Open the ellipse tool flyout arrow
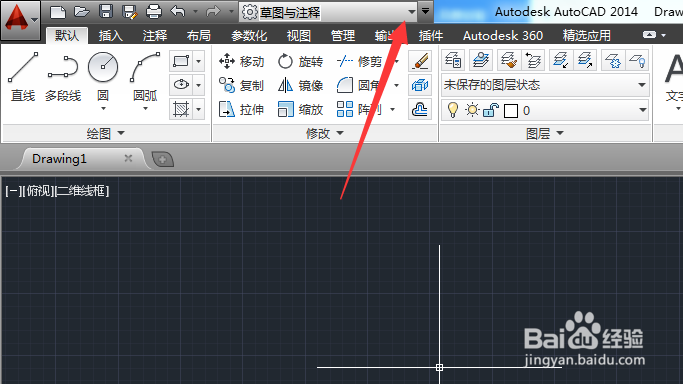Image resolution: width=683 pixels, height=384 pixels. coord(199,85)
